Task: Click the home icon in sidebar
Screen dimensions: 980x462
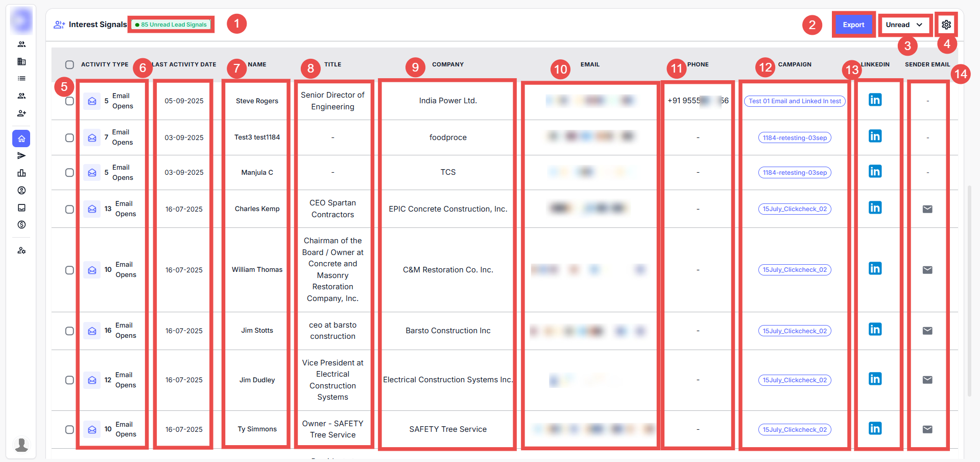Action: 21,138
